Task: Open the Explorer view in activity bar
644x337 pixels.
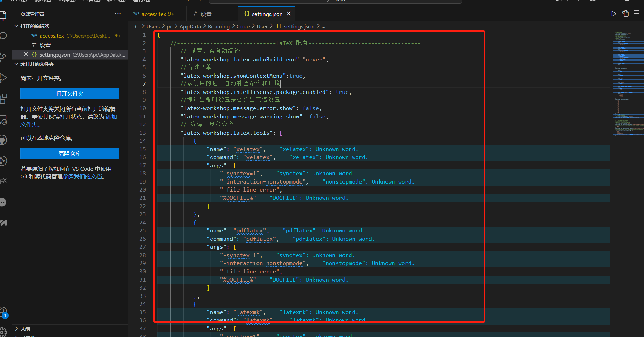Action: pyautogui.click(x=3, y=16)
